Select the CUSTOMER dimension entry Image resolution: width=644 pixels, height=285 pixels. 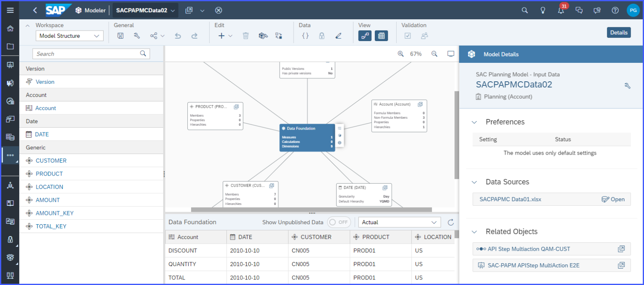pyautogui.click(x=52, y=161)
